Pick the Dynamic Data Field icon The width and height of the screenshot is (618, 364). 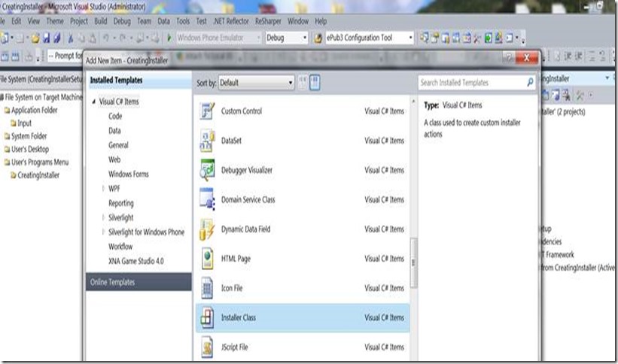pos(206,229)
